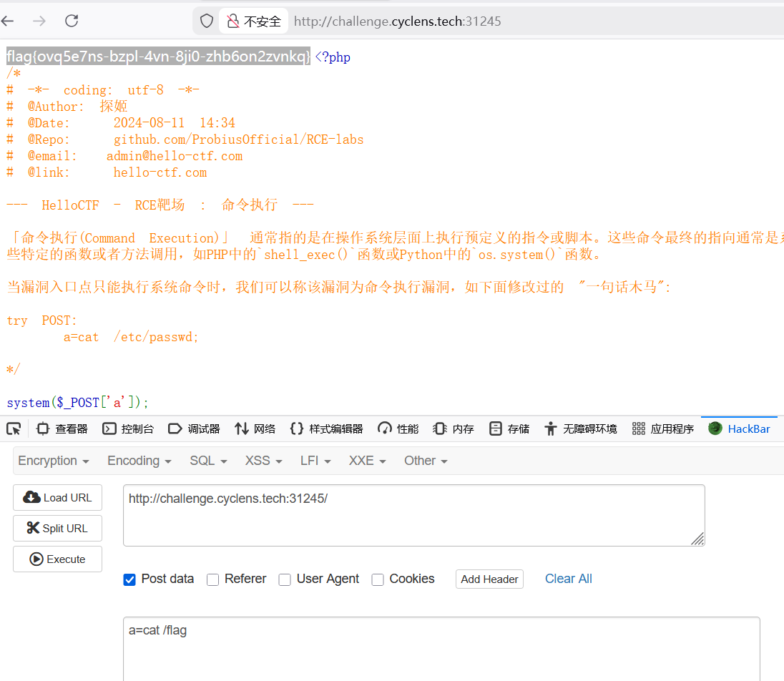Click the Load URL button
Image resolution: width=784 pixels, height=681 pixels.
point(57,497)
